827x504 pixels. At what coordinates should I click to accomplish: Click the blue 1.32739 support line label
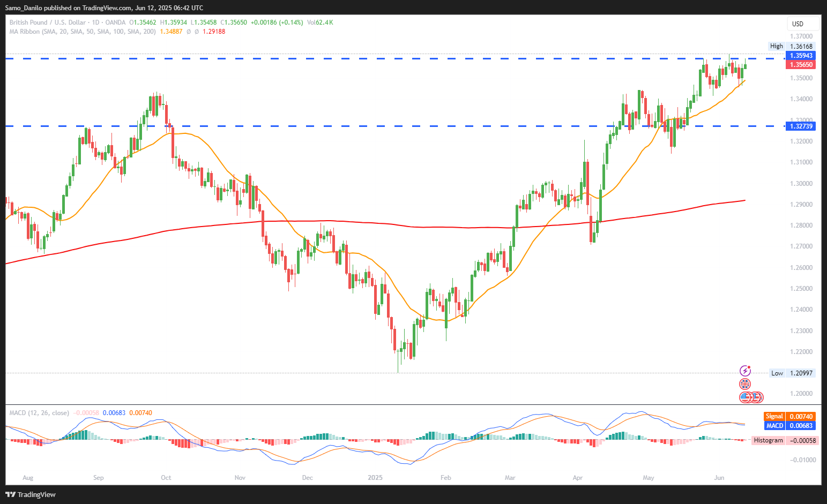click(801, 126)
